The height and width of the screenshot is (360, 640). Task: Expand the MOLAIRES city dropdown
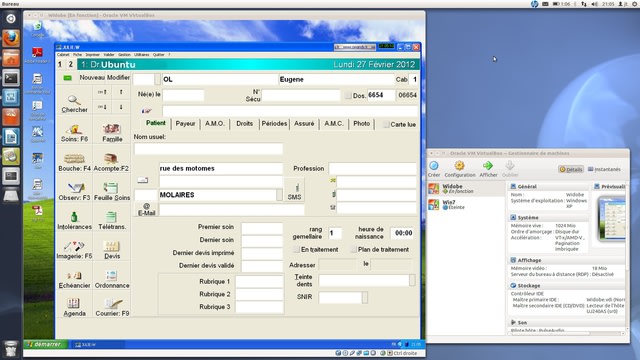279,195
